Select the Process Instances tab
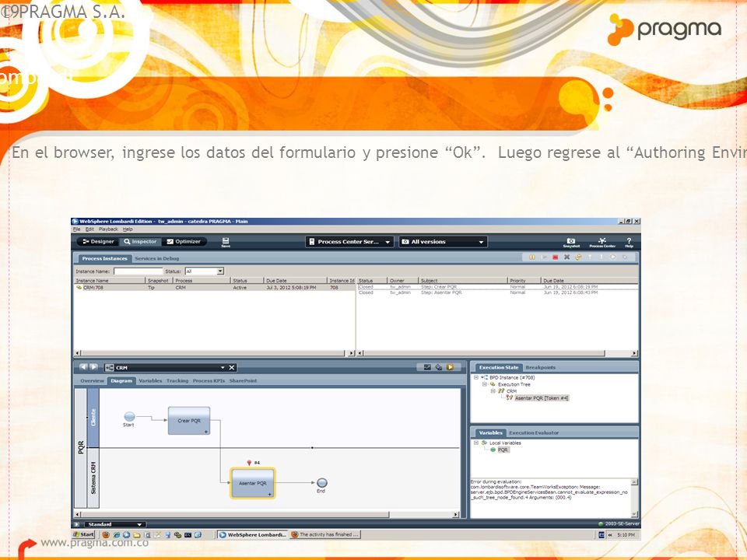 pyautogui.click(x=104, y=258)
